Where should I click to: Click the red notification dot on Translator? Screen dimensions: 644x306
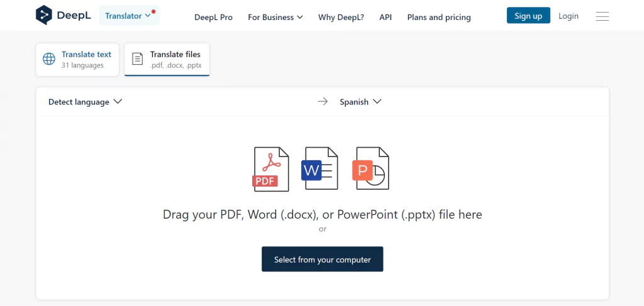[x=153, y=11]
